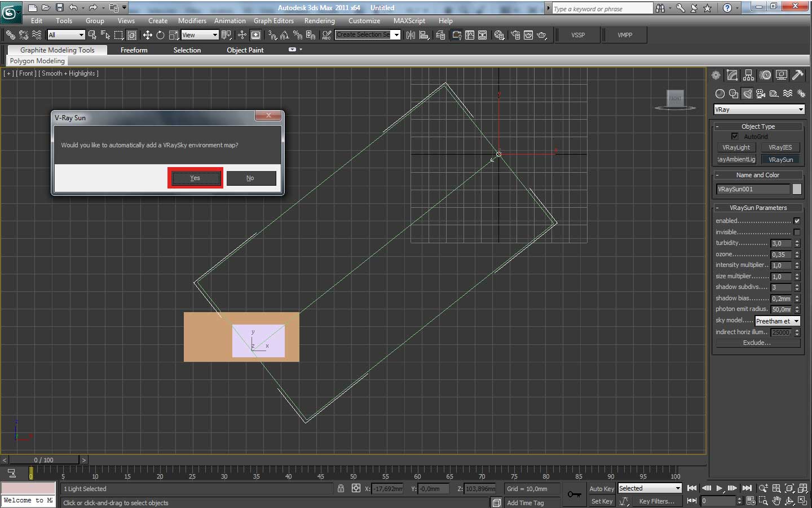This screenshot has height=508, width=812.
Task: Toggle the AutoGrid checkbox
Action: (735, 136)
